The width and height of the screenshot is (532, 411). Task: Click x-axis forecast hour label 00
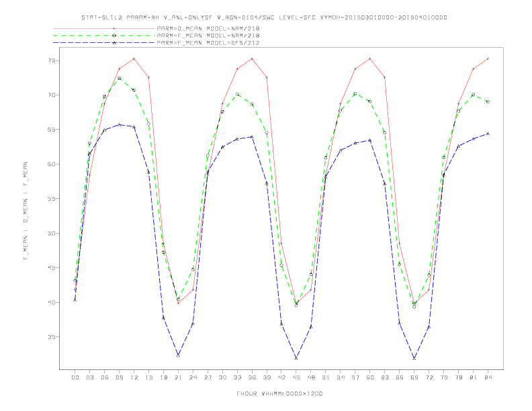click(x=75, y=377)
